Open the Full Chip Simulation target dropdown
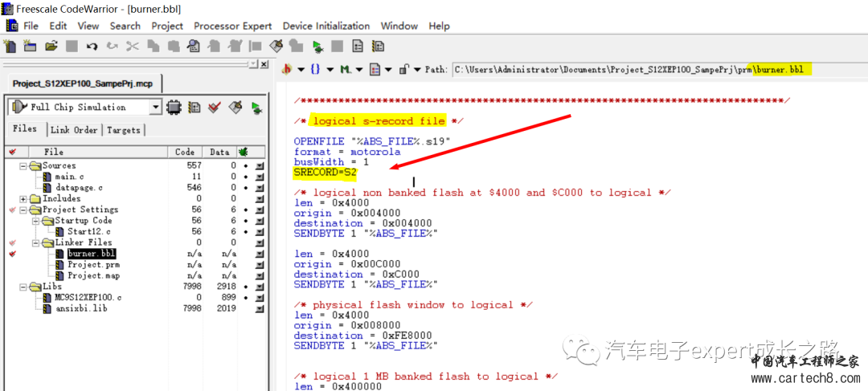The image size is (868, 391). (x=156, y=107)
